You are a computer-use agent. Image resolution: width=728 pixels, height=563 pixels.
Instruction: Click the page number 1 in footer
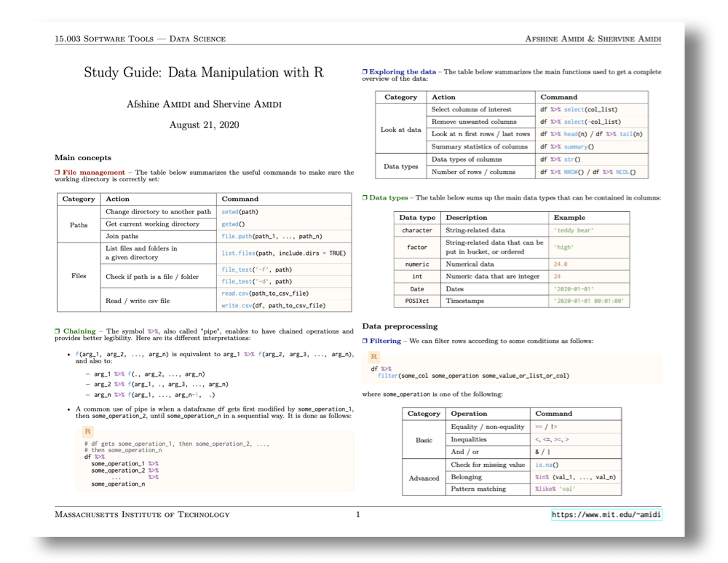pyautogui.click(x=358, y=515)
